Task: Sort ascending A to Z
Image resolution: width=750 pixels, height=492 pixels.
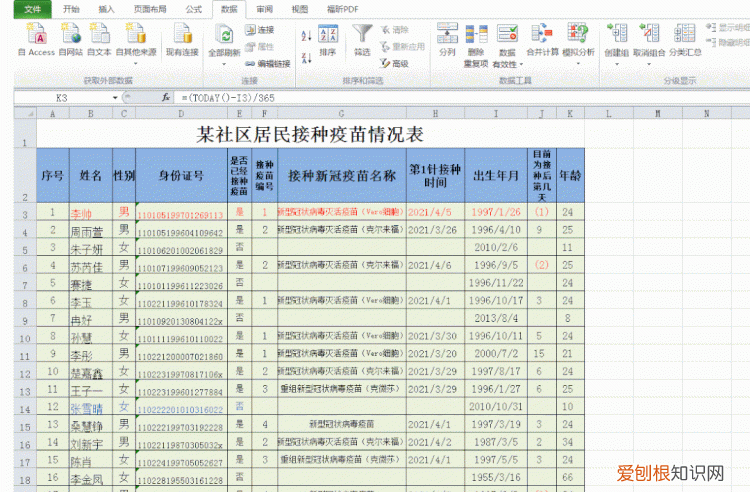Action: point(306,35)
